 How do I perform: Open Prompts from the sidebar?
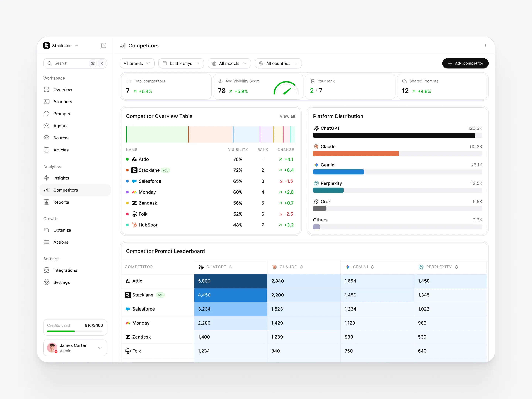[x=75, y=114]
